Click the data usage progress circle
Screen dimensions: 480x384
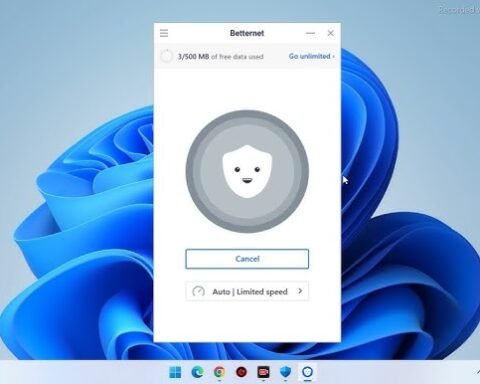[166, 56]
